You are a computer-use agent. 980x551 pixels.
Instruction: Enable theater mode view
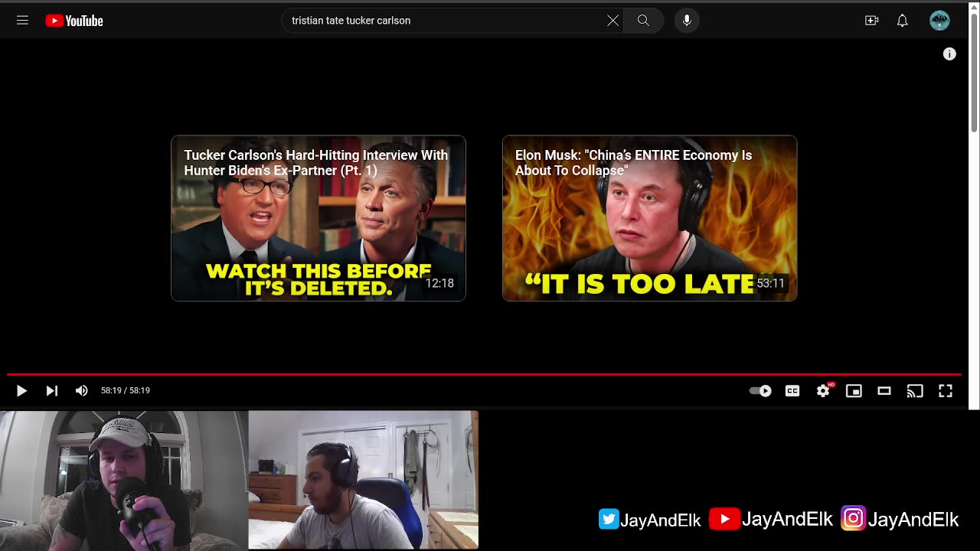click(884, 390)
